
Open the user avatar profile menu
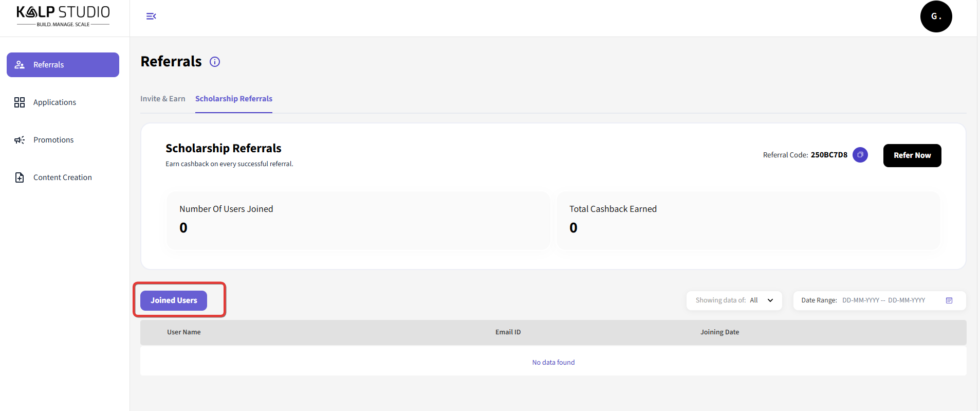tap(935, 16)
